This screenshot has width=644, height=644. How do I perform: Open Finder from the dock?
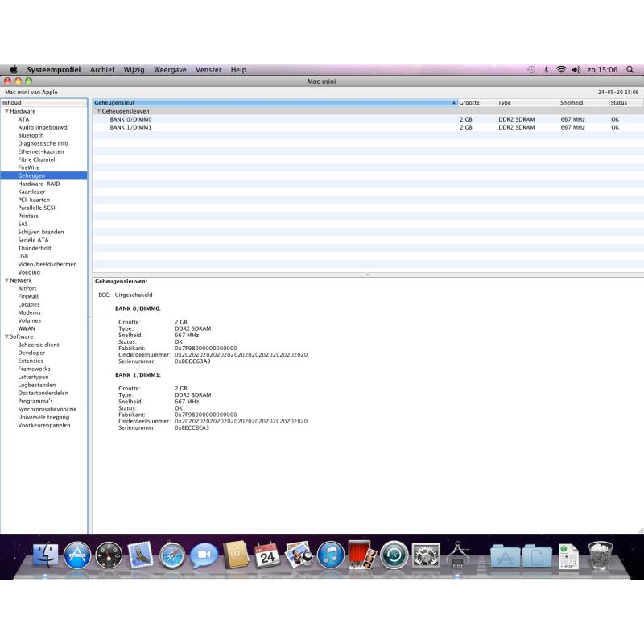45,555
